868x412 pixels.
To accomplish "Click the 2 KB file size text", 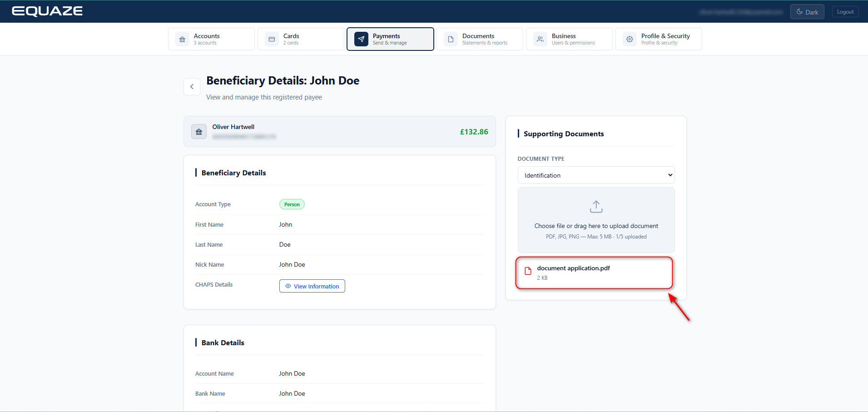I will coord(542,278).
